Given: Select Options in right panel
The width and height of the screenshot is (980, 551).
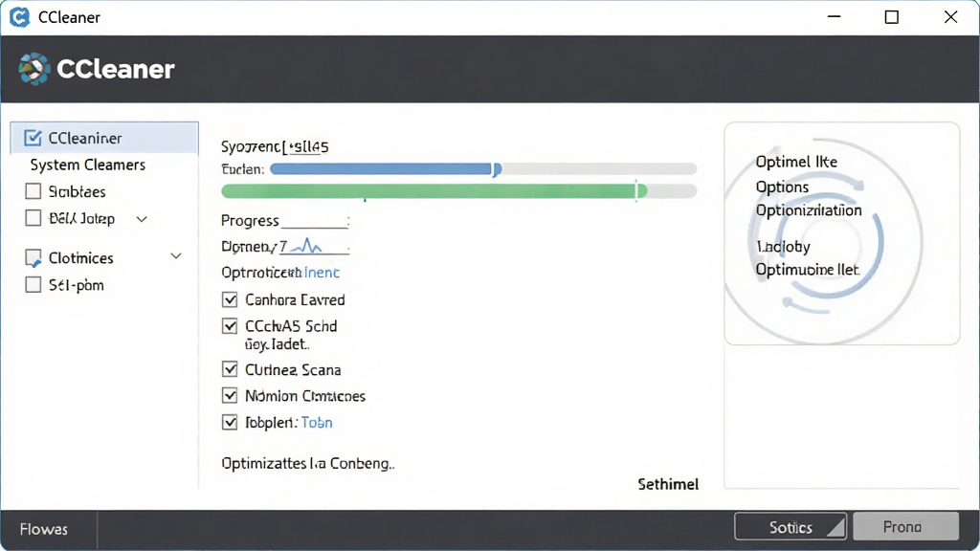Looking at the screenshot, I should click(x=782, y=187).
